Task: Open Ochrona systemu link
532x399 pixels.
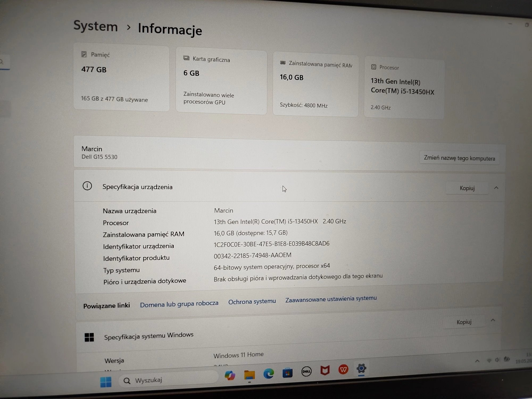Action: (252, 301)
